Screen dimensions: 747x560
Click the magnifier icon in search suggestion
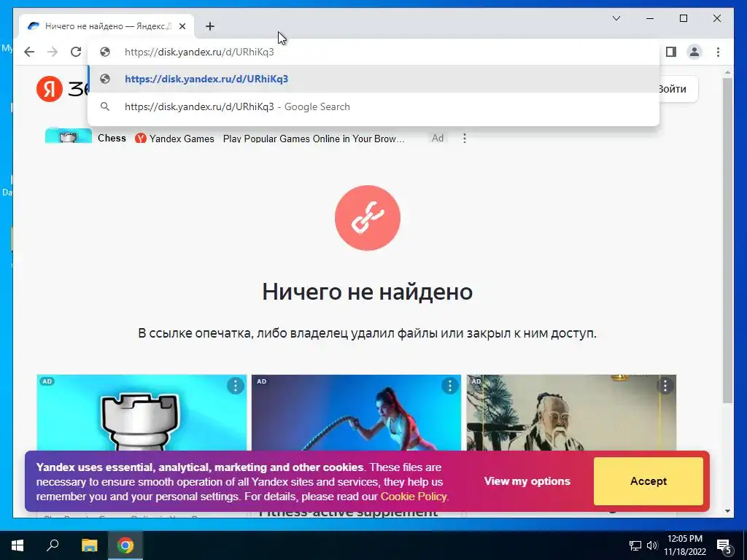pyautogui.click(x=105, y=106)
